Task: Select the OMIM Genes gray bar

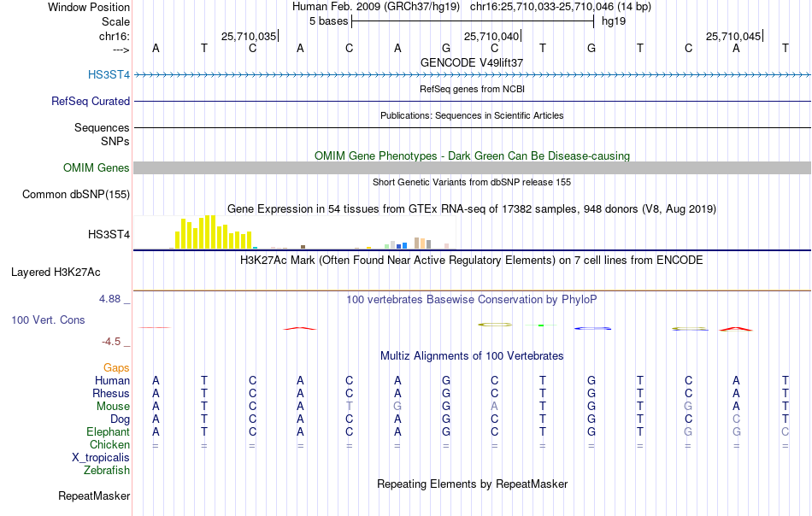Action: (473, 167)
